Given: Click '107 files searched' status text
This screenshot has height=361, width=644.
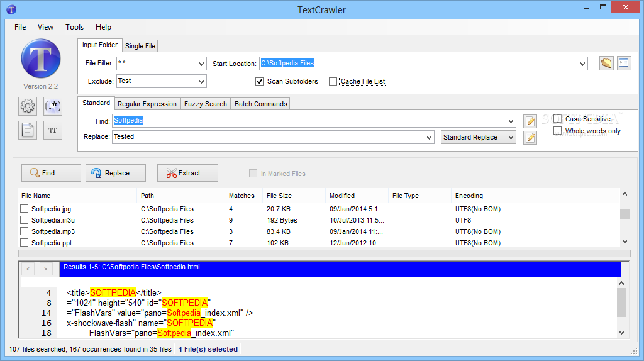Looking at the screenshot, I should 37,349.
